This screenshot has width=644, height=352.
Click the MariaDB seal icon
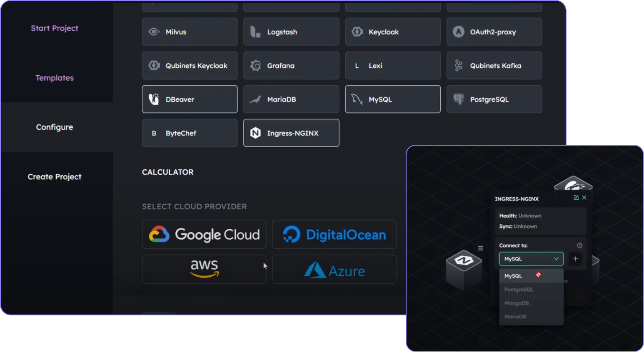(255, 99)
